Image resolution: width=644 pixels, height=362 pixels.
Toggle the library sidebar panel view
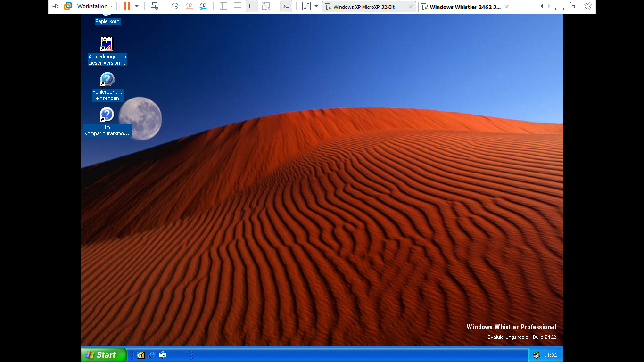[x=223, y=7]
